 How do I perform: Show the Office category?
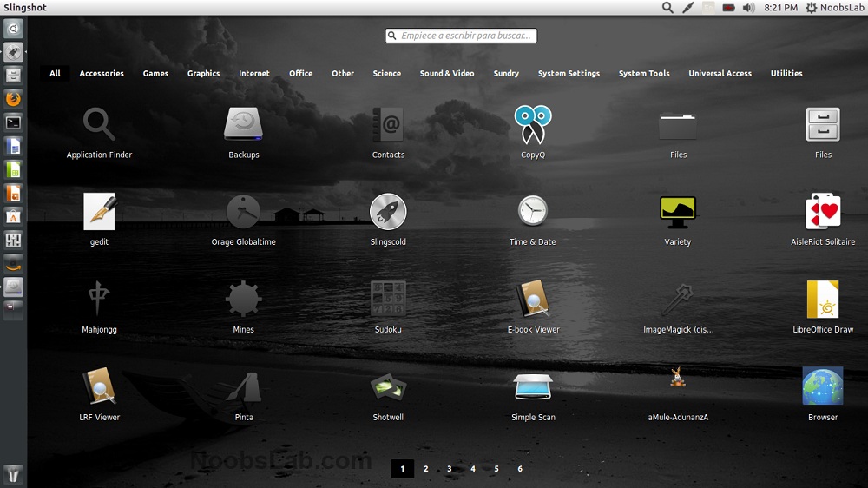point(300,73)
